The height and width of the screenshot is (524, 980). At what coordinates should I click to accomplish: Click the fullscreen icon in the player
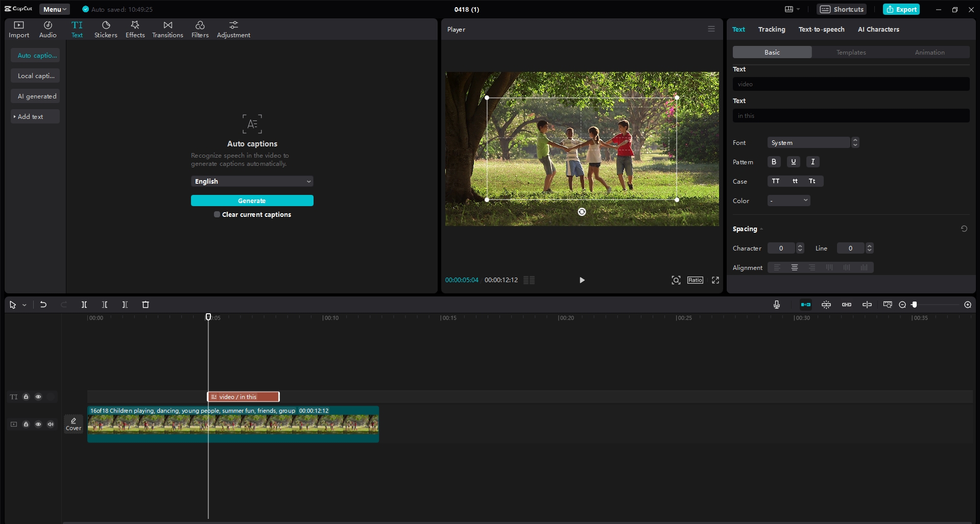click(x=715, y=280)
